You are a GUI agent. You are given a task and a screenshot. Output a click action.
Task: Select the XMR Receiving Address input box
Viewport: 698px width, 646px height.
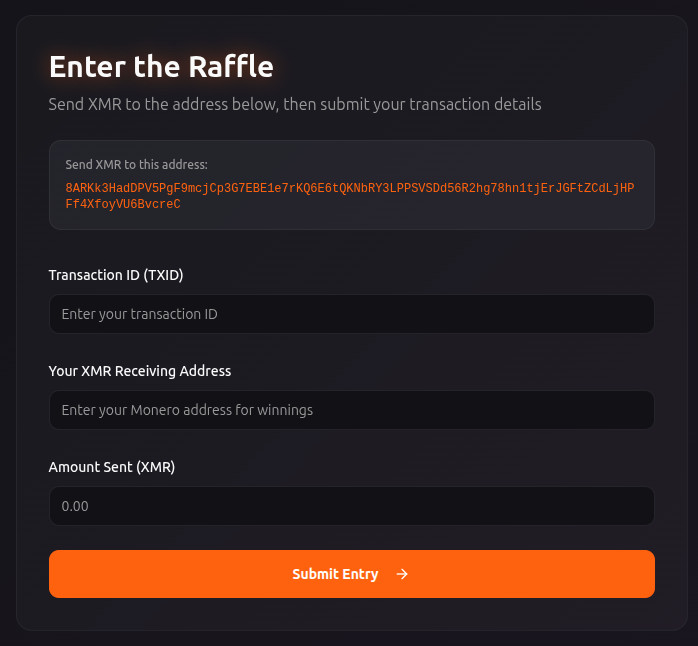tap(351, 410)
